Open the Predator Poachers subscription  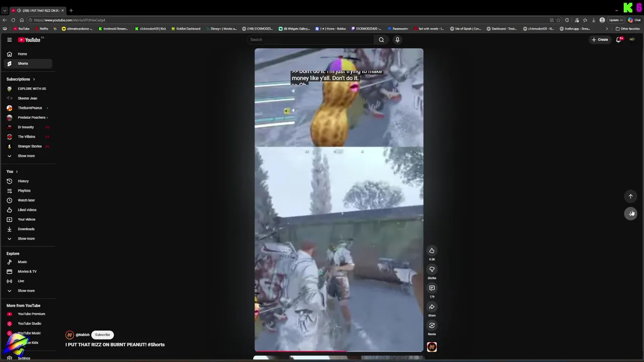28,118
